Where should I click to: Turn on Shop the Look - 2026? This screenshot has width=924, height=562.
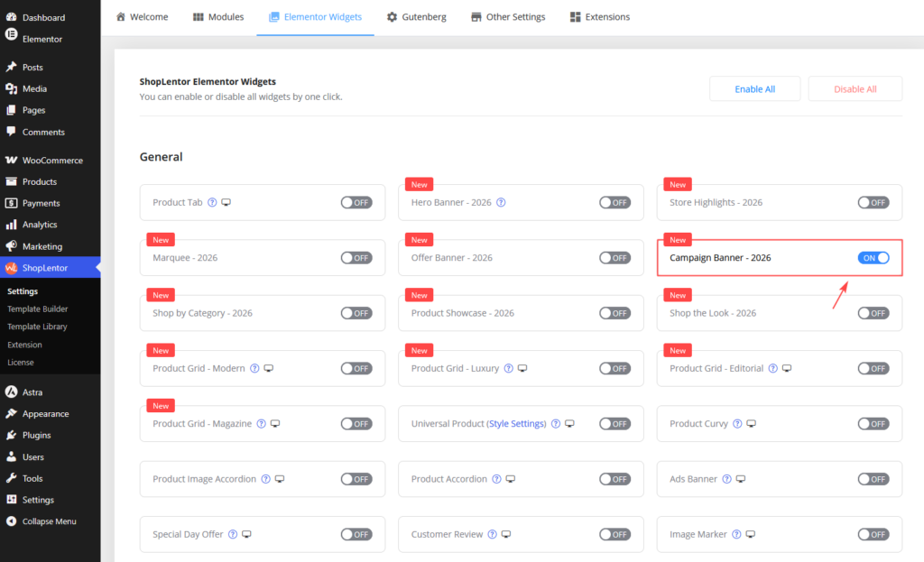[873, 313]
